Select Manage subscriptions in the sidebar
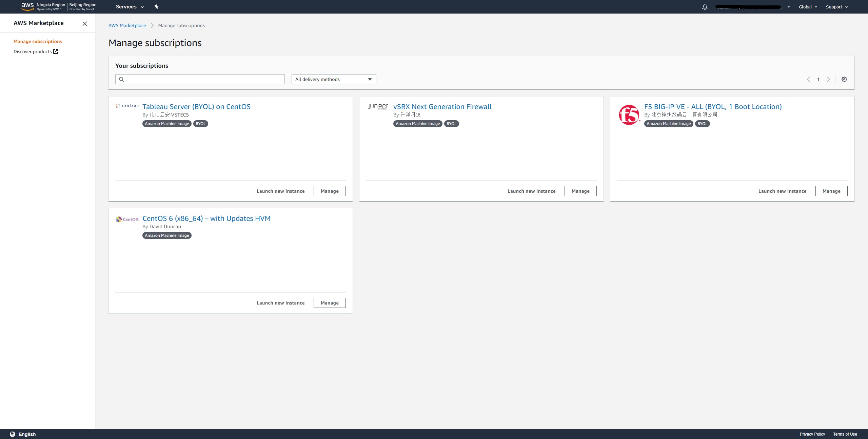Screen dimensions: 868x439 pos(38,41)
